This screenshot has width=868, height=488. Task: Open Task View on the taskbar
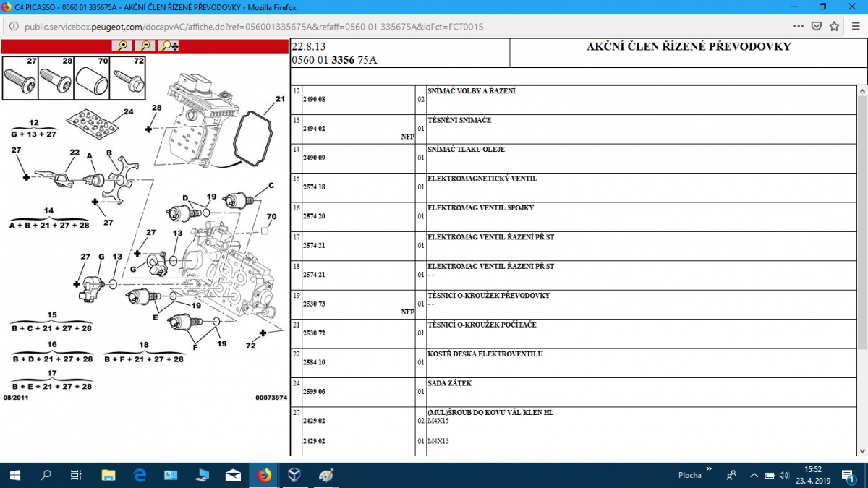click(x=76, y=475)
